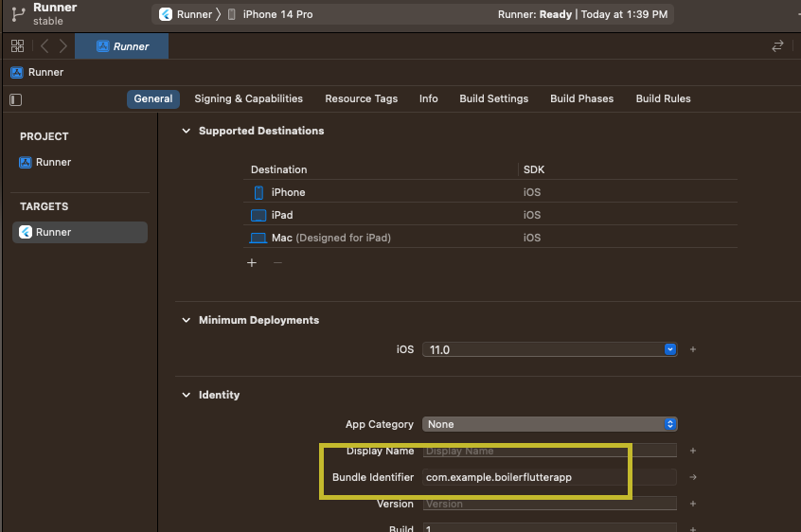
Task: Add a destination with the plus button
Action: [252, 263]
